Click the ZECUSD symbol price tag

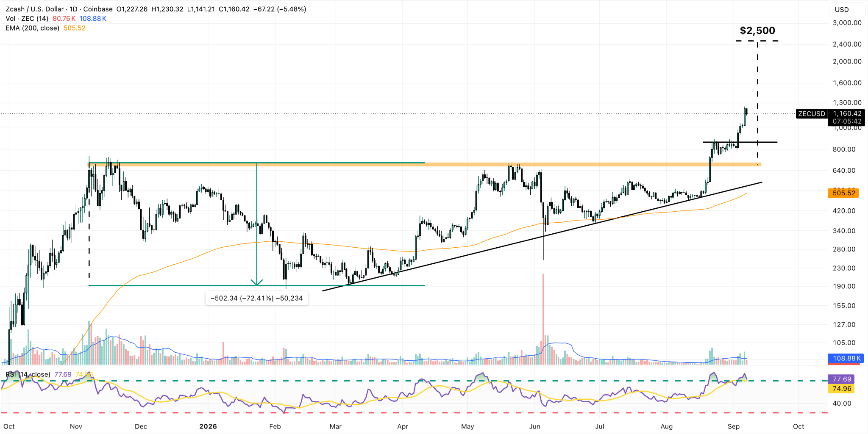pyautogui.click(x=812, y=113)
